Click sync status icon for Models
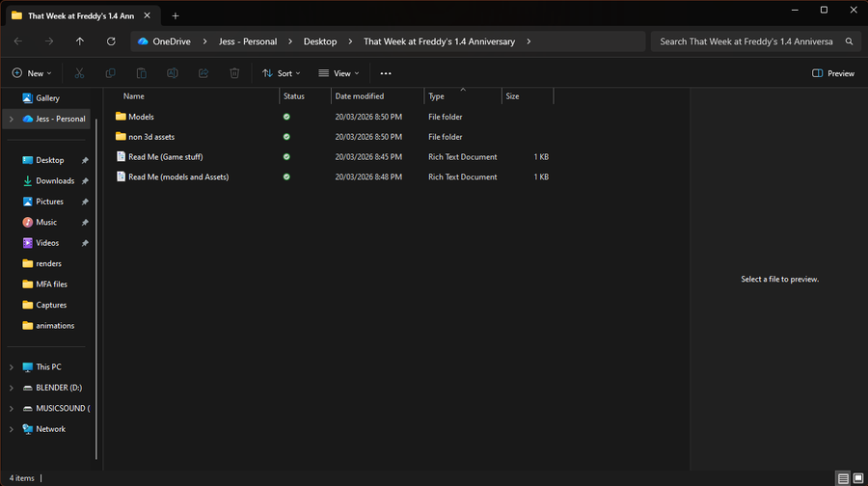The height and width of the screenshot is (486, 868). point(286,117)
